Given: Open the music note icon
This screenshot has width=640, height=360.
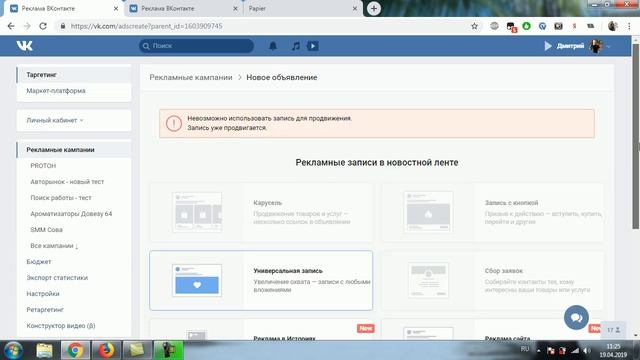Looking at the screenshot, I should (x=296, y=46).
